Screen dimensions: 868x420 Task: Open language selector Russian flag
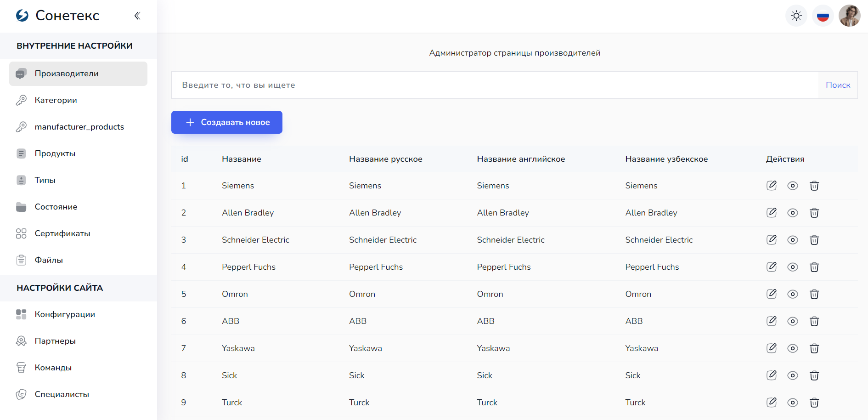(823, 16)
